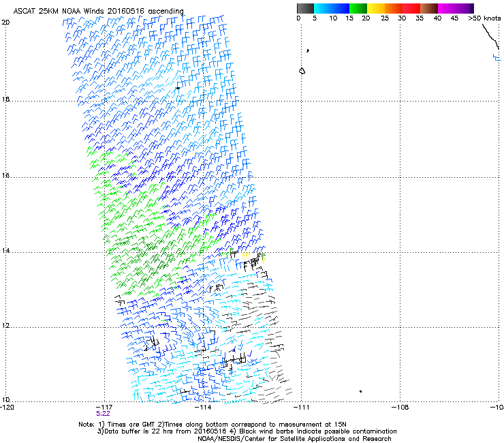Screen dimensions: 504x443
Task: Click the "NOAA/NESDIS/Center for Satellite Applications and Research" credit
Action: click(x=294, y=439)
